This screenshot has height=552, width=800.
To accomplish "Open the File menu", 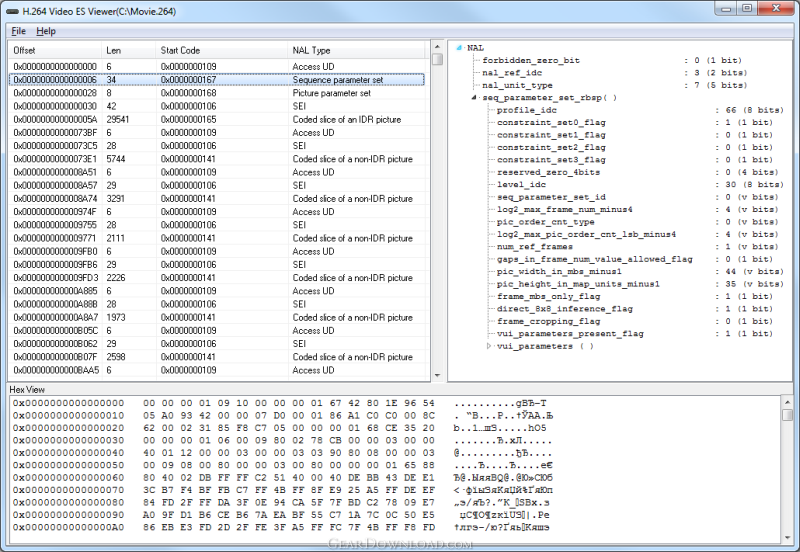I will pyautogui.click(x=18, y=31).
